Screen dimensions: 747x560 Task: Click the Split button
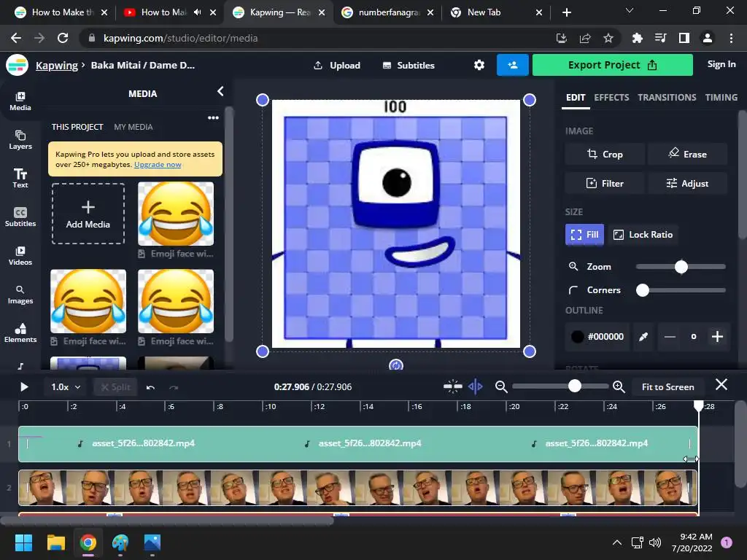[x=116, y=387]
